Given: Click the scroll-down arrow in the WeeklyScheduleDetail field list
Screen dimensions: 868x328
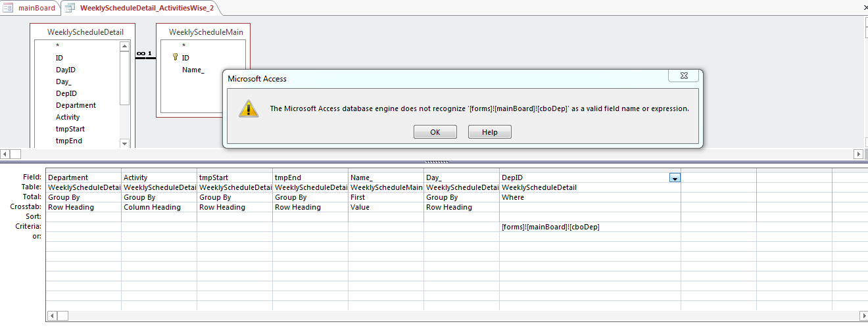Looking at the screenshot, I should 124,143.
